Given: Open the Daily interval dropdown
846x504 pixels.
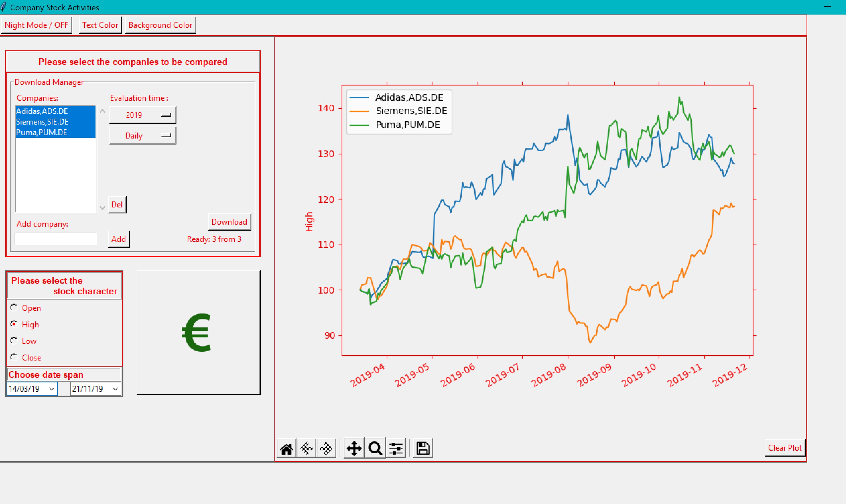Looking at the screenshot, I should click(x=143, y=136).
